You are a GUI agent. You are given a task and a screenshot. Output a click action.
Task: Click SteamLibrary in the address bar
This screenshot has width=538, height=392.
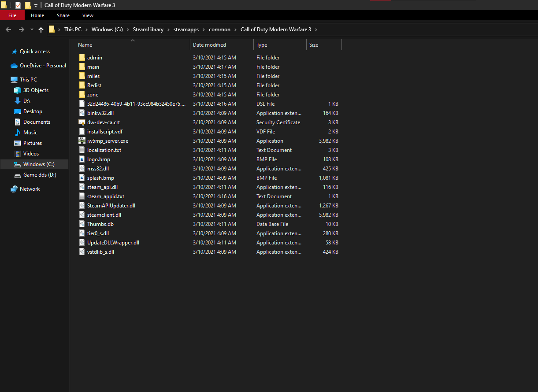click(x=148, y=30)
